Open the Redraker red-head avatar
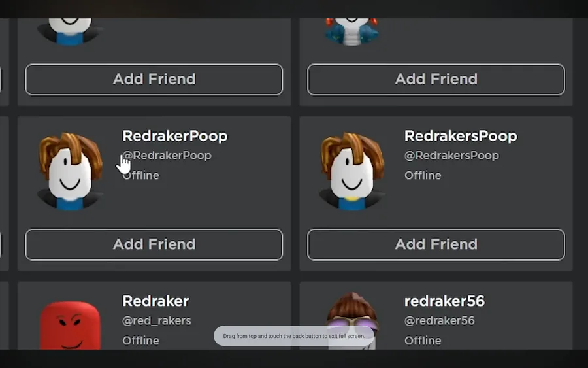The image size is (588, 368). [70, 326]
